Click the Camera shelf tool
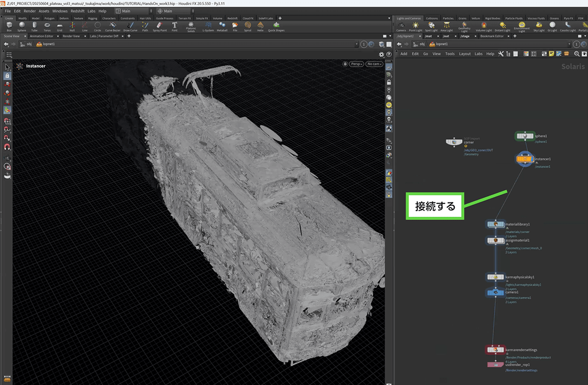 (x=401, y=26)
